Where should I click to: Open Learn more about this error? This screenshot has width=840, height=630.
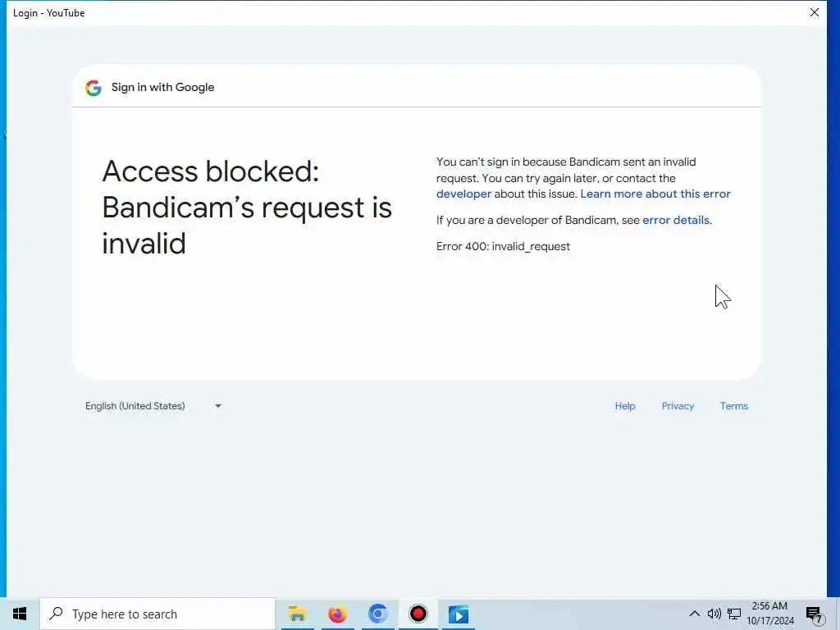pos(655,194)
